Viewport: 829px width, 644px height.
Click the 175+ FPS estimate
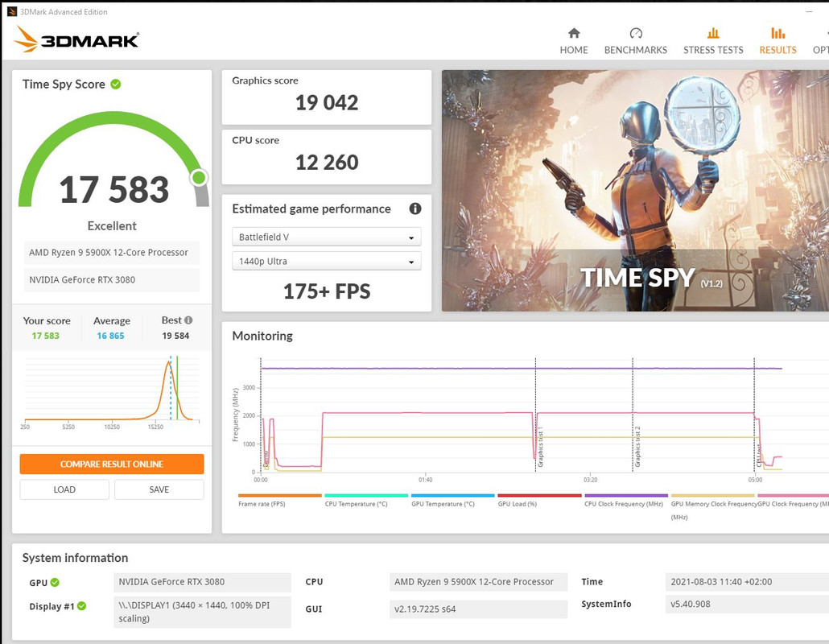(327, 291)
